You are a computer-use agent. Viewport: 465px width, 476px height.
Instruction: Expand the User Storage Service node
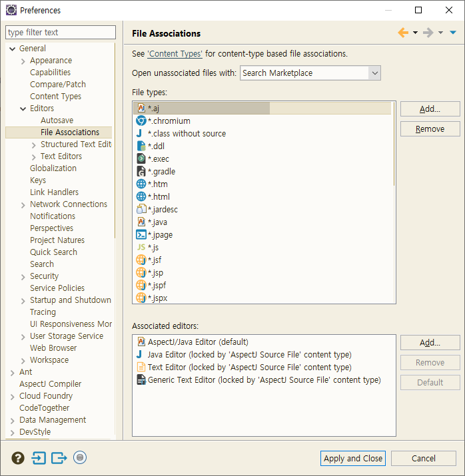pos(23,337)
